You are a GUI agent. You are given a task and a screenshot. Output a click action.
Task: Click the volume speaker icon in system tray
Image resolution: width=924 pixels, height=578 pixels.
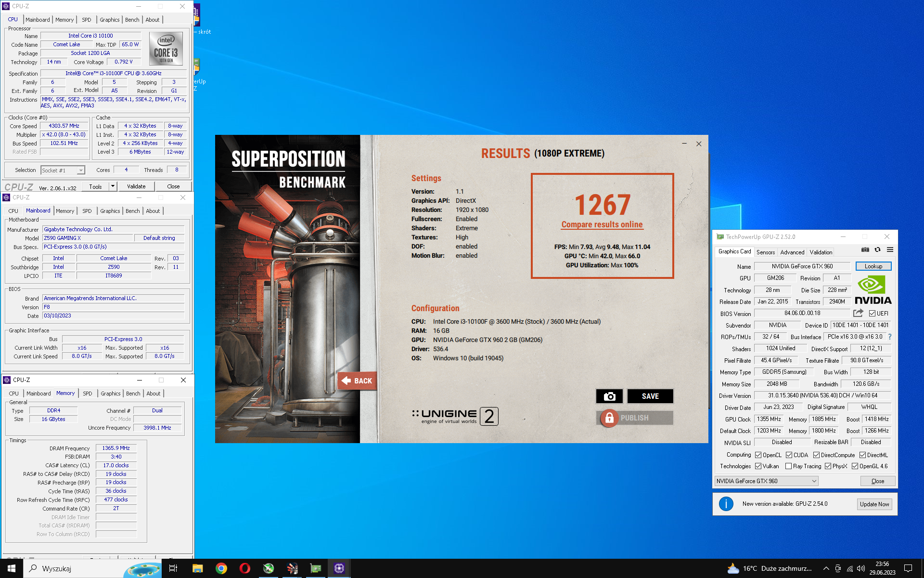861,568
